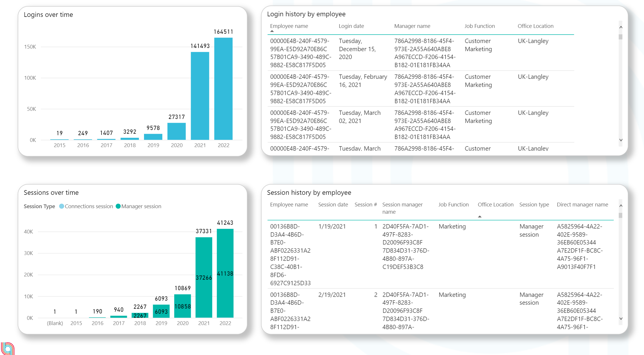Sort by Session type column header
644x355 pixels.
(x=534, y=204)
